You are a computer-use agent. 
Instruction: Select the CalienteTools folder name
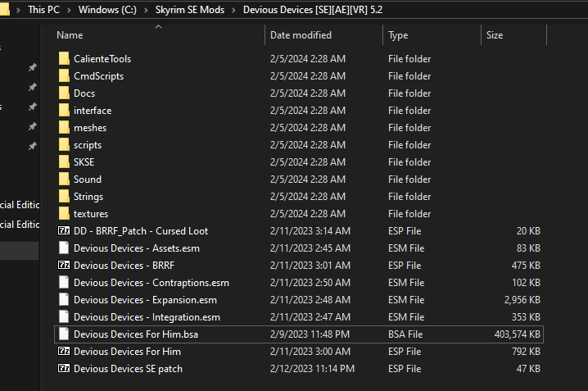click(102, 59)
